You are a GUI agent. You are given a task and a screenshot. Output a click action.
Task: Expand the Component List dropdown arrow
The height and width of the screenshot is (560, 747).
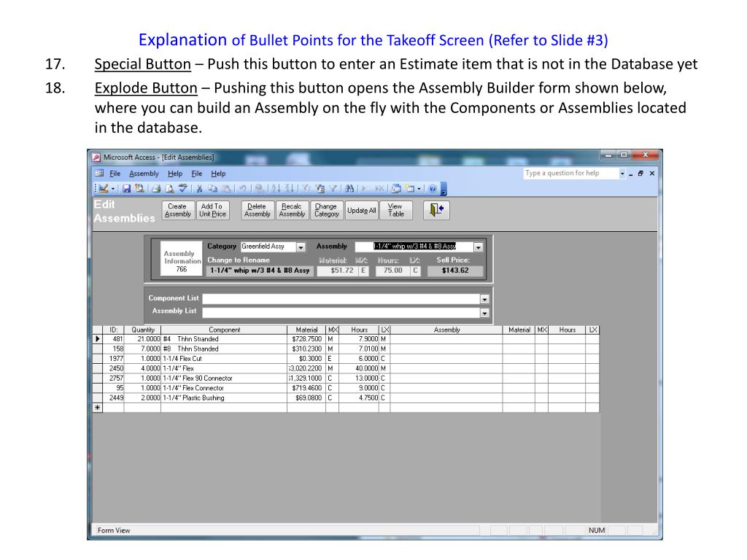(484, 299)
